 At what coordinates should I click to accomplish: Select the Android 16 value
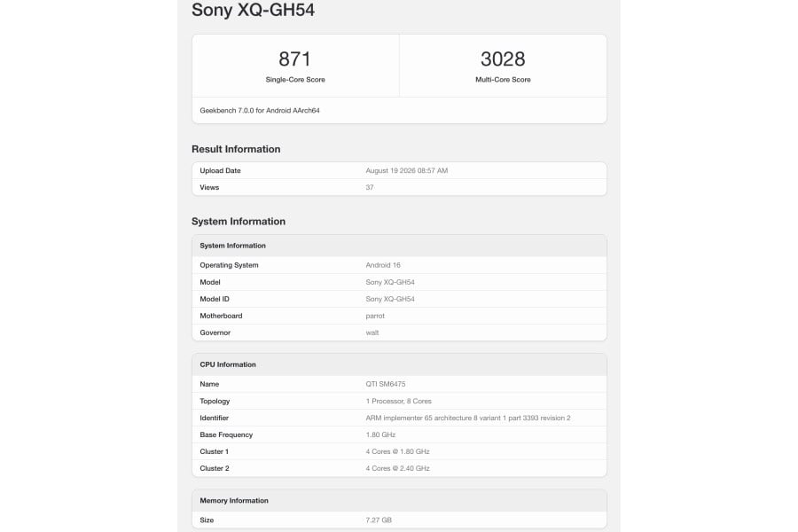click(383, 265)
